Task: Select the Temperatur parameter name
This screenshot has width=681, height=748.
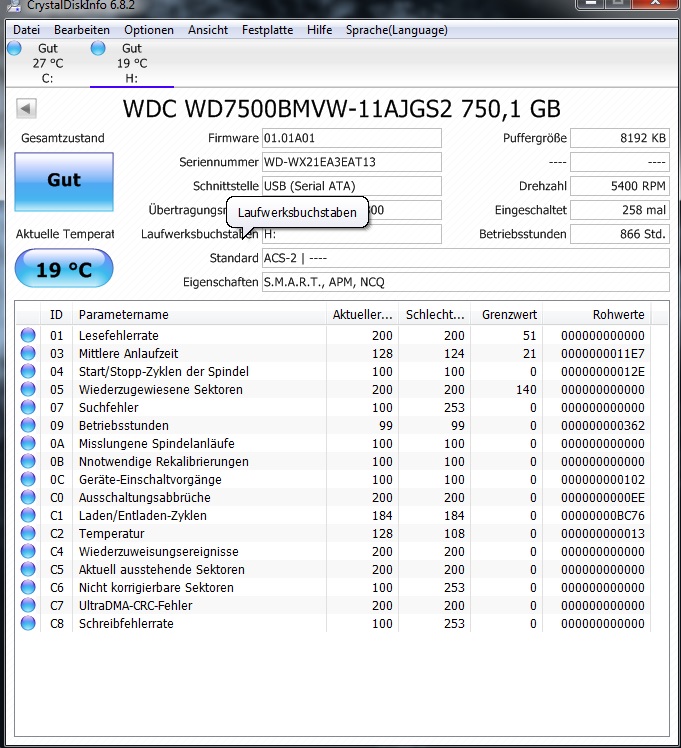Action: 112,533
